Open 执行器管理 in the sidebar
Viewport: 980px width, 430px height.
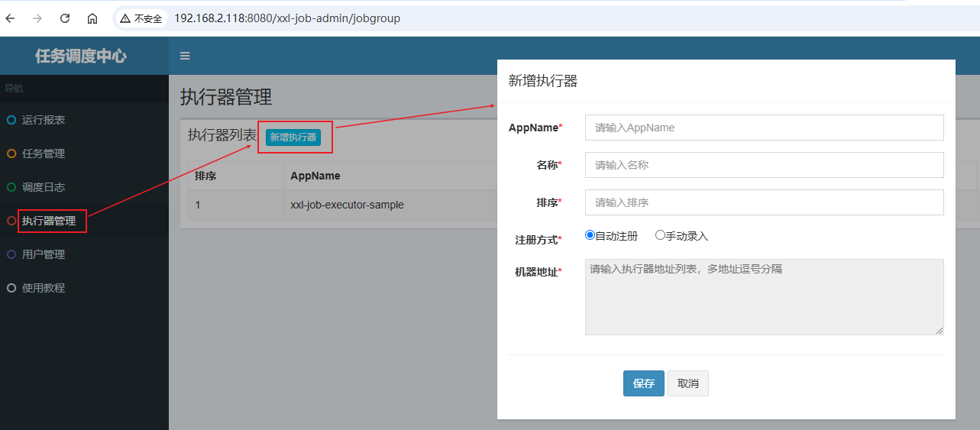(84, 221)
